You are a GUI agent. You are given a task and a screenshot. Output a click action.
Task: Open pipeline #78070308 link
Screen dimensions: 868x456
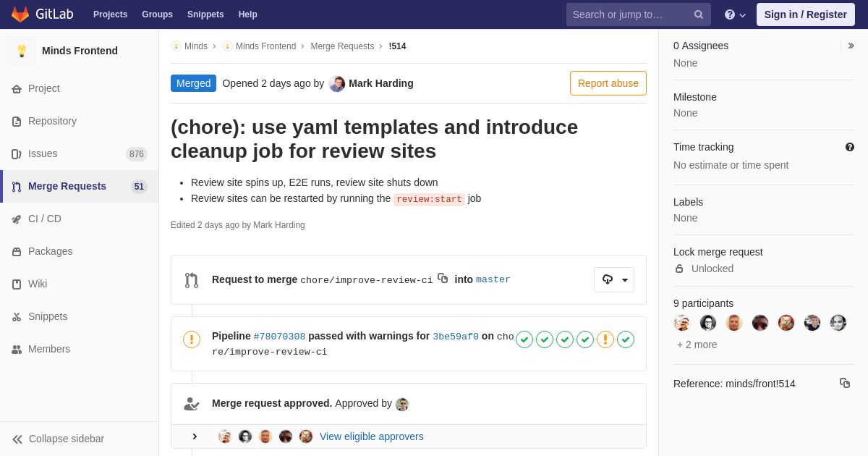click(279, 336)
